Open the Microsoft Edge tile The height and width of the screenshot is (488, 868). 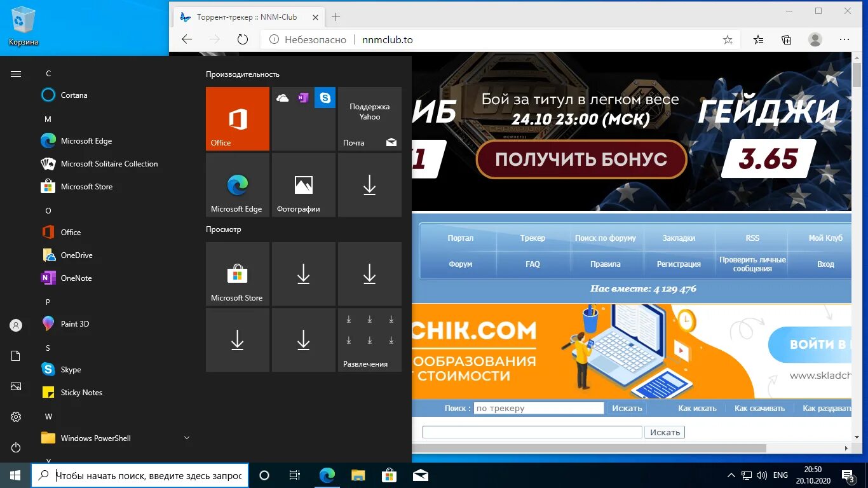coord(238,185)
